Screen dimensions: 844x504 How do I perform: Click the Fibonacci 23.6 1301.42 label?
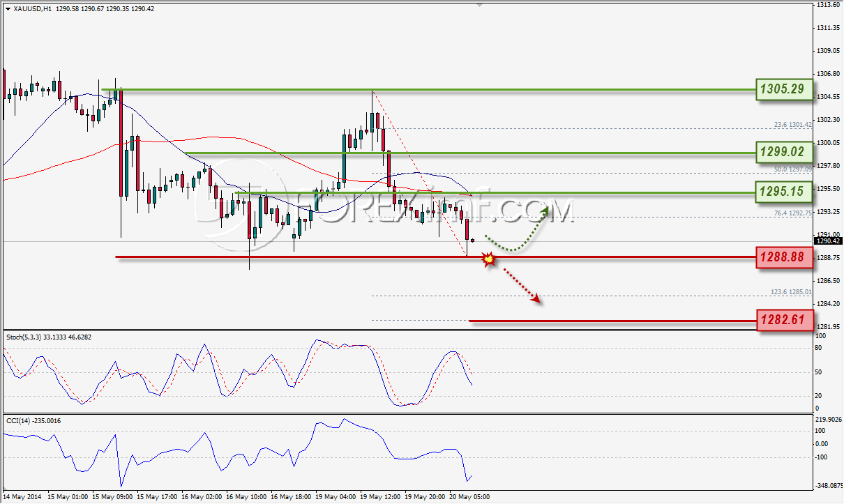pyautogui.click(x=793, y=125)
